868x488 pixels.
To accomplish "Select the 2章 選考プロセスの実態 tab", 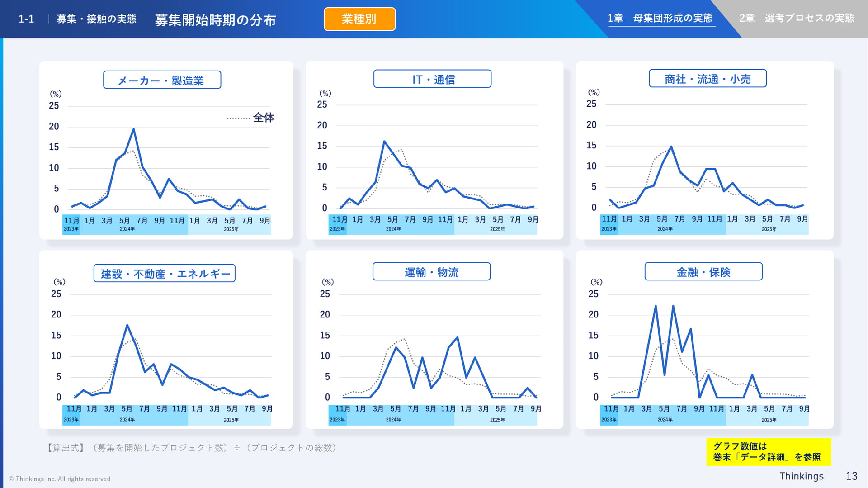I will pos(797,18).
